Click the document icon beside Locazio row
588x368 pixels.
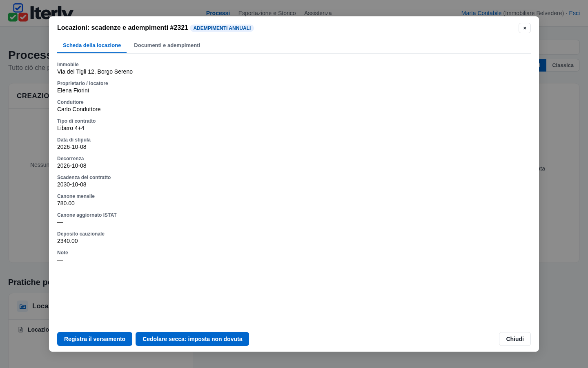(20, 330)
